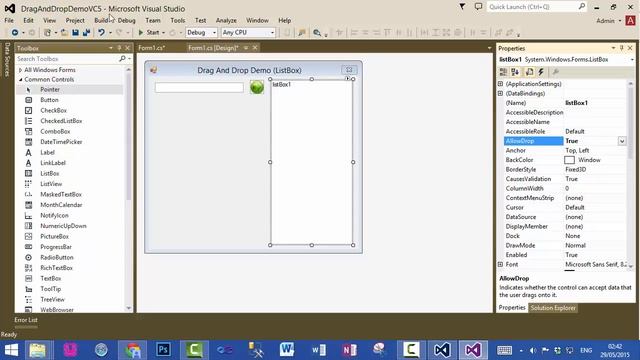This screenshot has height=360, width=640.
Task: Open the Project menu
Action: tap(75, 20)
